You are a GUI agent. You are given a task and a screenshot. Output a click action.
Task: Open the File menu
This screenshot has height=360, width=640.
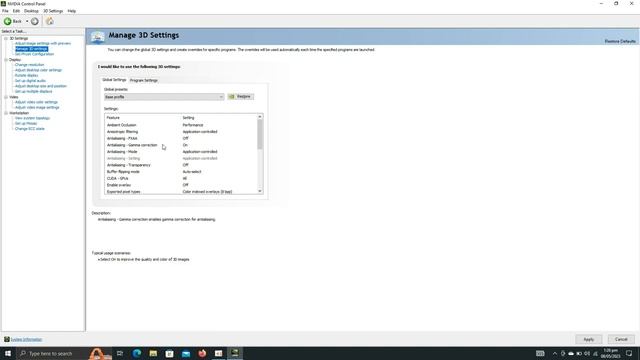pyautogui.click(x=5, y=11)
